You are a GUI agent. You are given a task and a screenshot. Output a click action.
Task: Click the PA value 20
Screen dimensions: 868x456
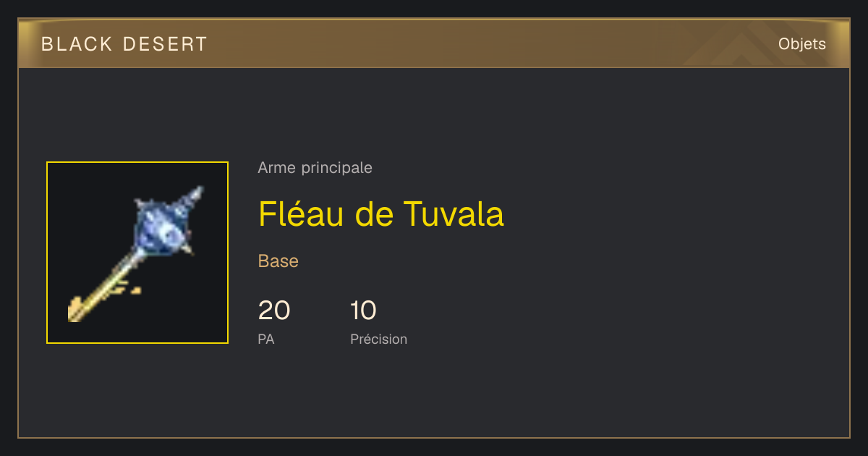coord(274,311)
